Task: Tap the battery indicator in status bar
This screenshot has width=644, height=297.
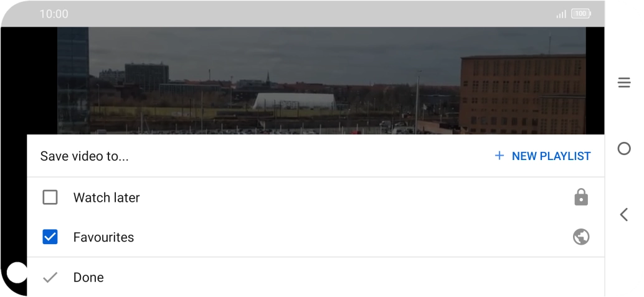Action: click(580, 14)
